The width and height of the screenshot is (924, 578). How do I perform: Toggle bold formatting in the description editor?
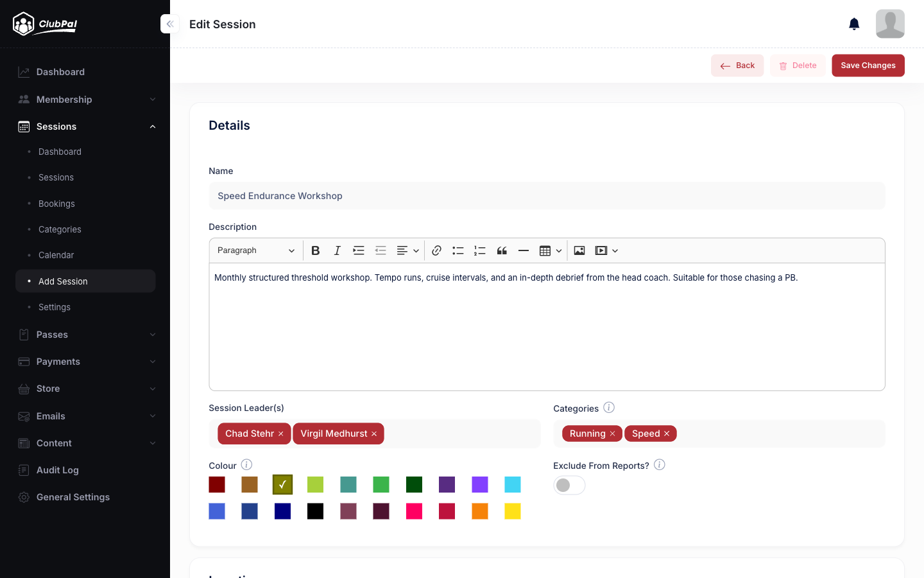click(315, 250)
